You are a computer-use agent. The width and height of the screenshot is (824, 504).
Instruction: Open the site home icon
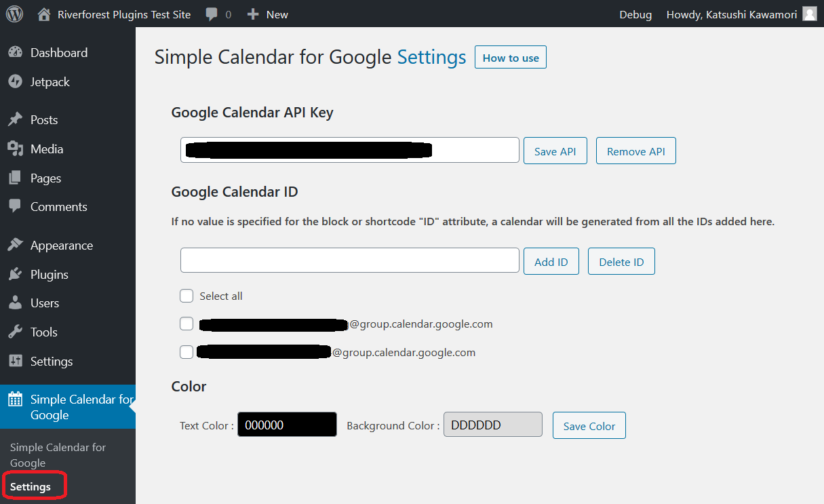pos(44,14)
